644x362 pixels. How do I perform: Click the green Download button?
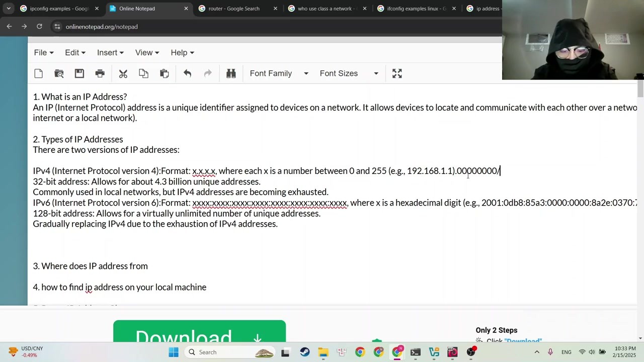coord(199,332)
